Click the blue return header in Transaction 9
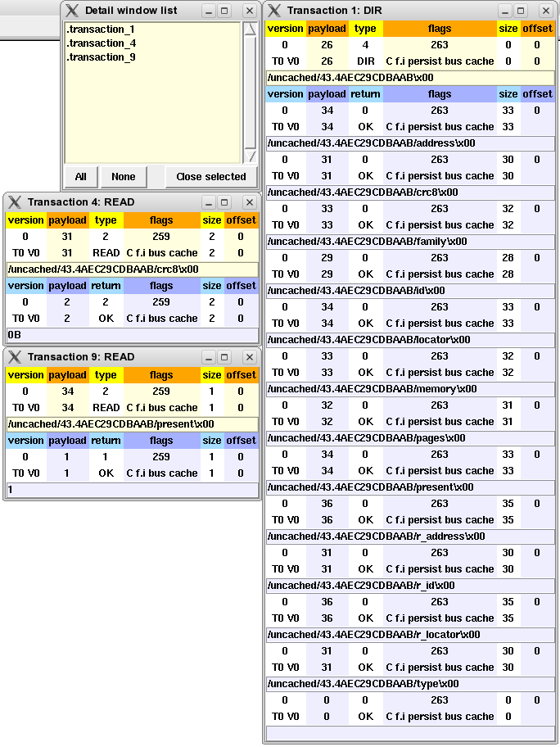 [106, 441]
